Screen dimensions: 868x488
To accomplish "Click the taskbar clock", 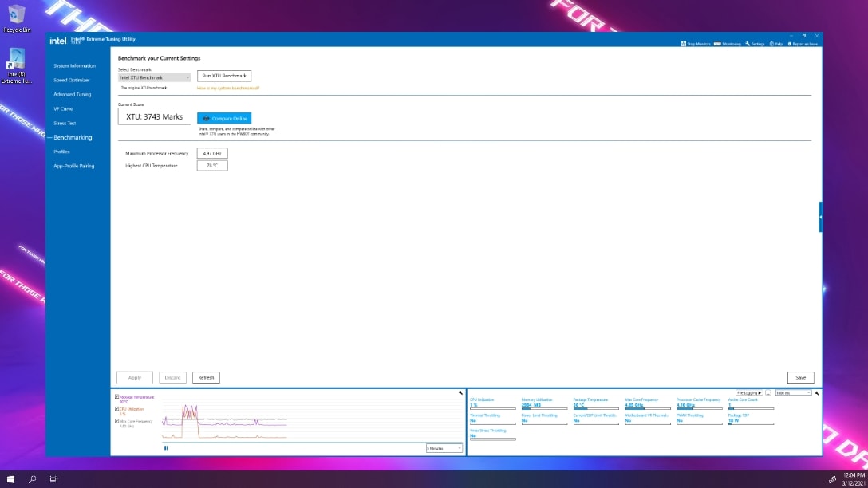I will (x=854, y=479).
